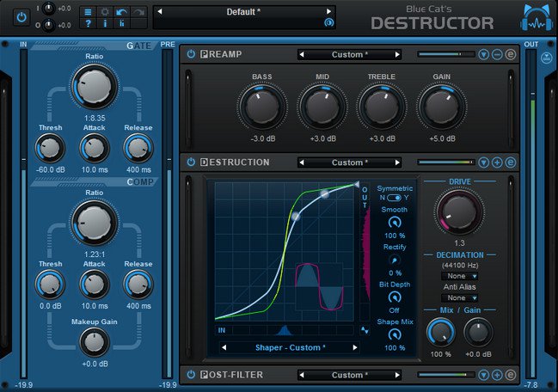Click the Preamp GAIN knob

442,107
